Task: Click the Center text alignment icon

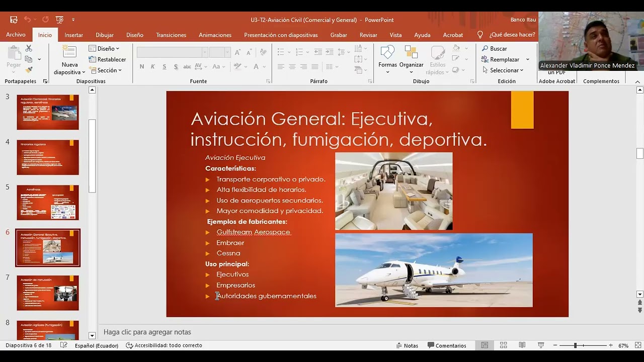Action: pos(292,66)
